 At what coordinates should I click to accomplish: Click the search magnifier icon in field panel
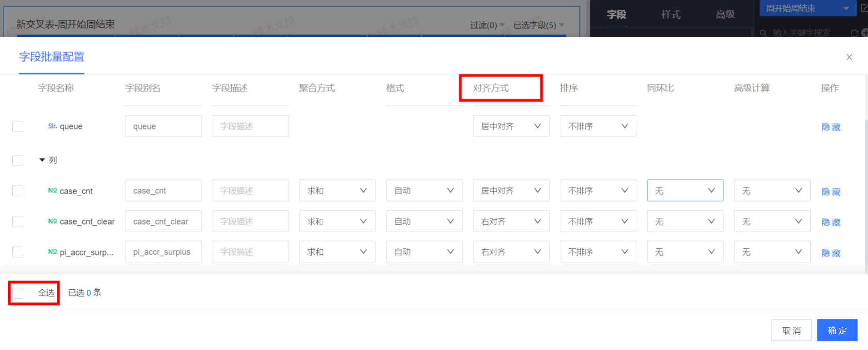(763, 33)
